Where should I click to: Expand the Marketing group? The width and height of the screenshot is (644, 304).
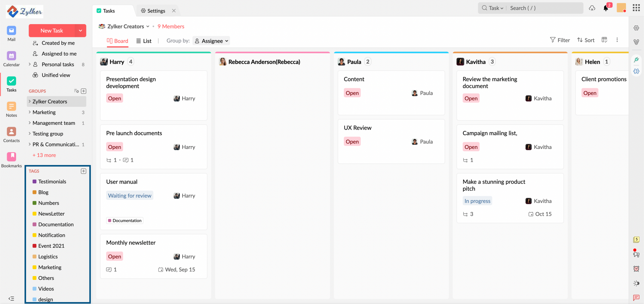coord(30,112)
